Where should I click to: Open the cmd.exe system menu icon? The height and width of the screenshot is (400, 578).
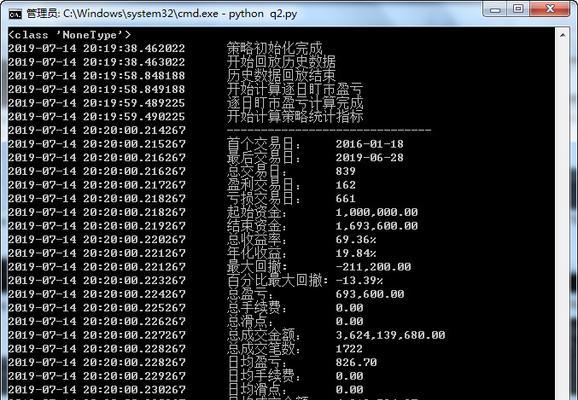(15, 14)
